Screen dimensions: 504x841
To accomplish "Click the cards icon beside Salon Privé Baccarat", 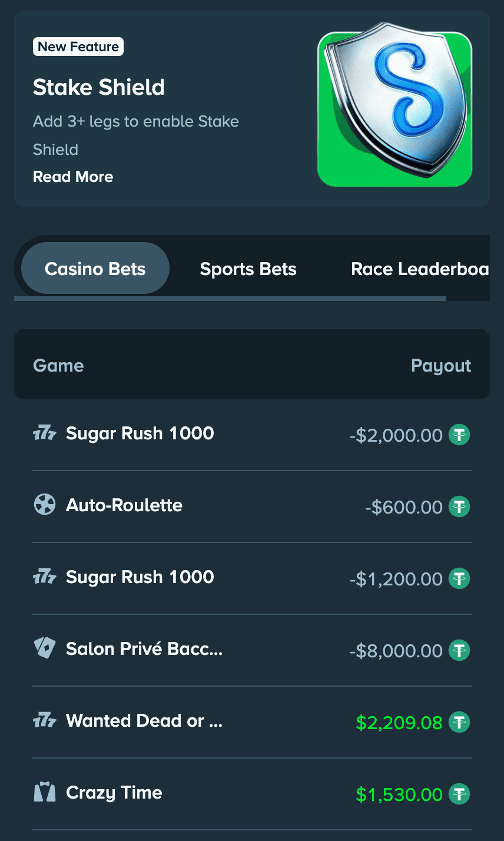I will [44, 649].
